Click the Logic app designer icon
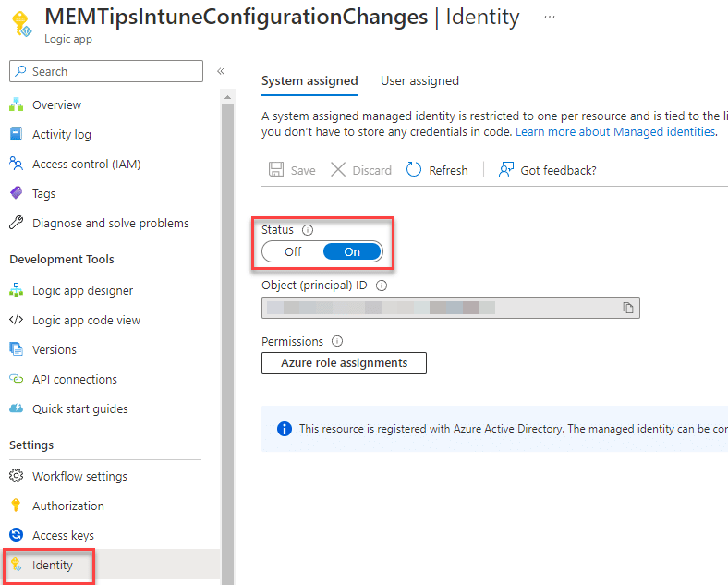The height and width of the screenshot is (585, 728). coord(17,290)
